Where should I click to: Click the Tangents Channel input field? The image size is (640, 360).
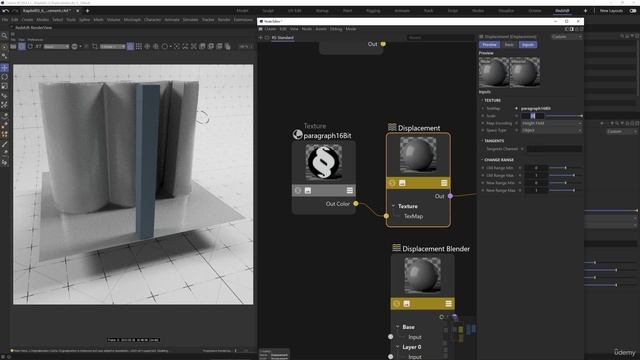[554, 149]
